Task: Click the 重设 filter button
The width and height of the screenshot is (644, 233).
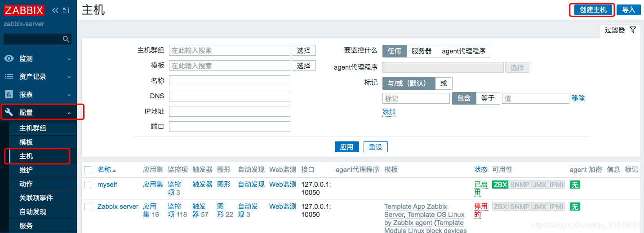Action: pos(376,147)
